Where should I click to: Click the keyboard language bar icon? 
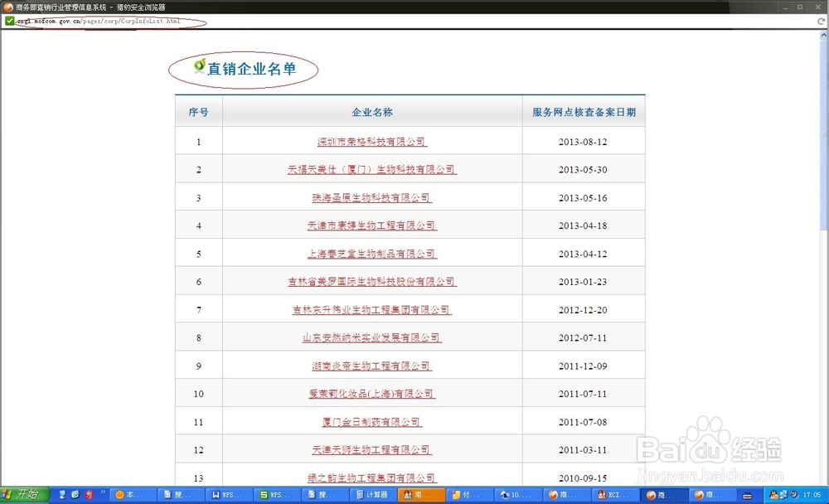[x=747, y=496]
